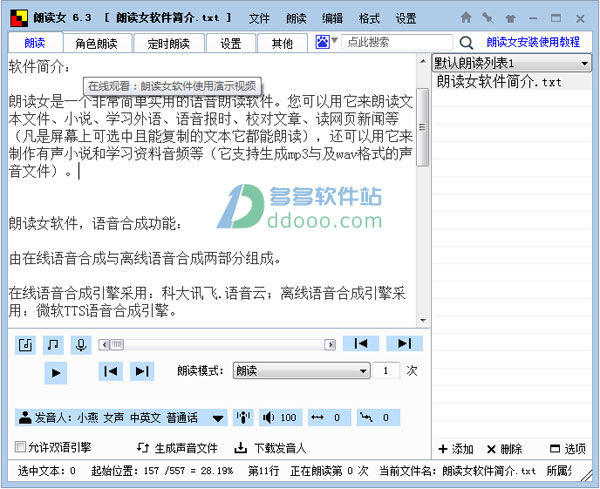
Task: Click next button beside play button
Action: coord(142,371)
